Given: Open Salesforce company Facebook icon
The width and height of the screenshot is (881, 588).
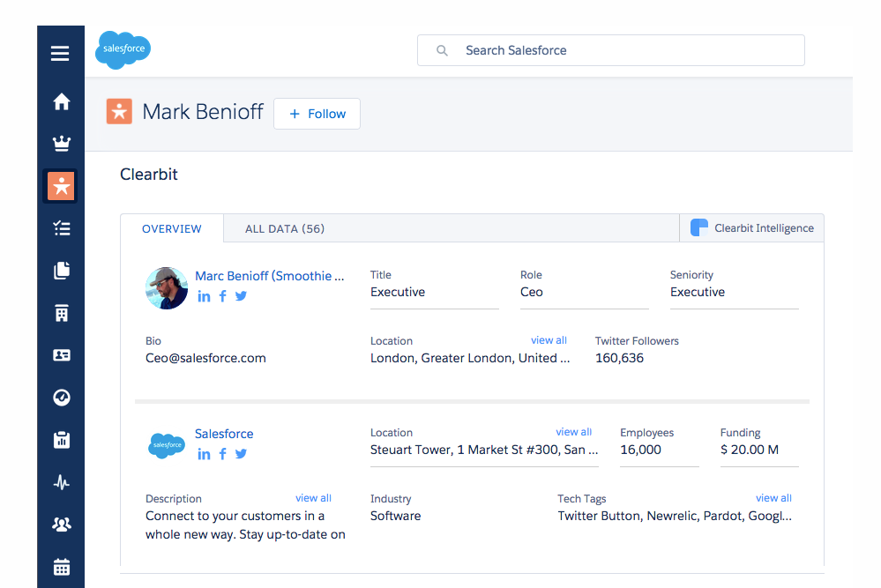Looking at the screenshot, I should point(222,454).
